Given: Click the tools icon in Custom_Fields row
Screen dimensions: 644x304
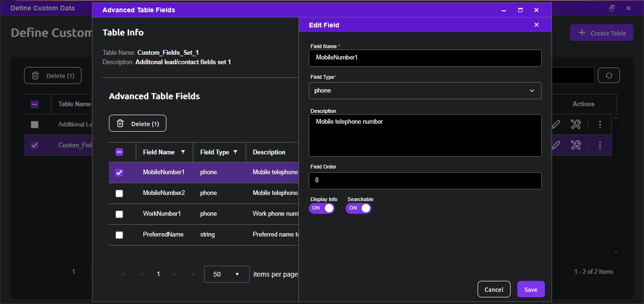Looking at the screenshot, I should (x=576, y=145).
